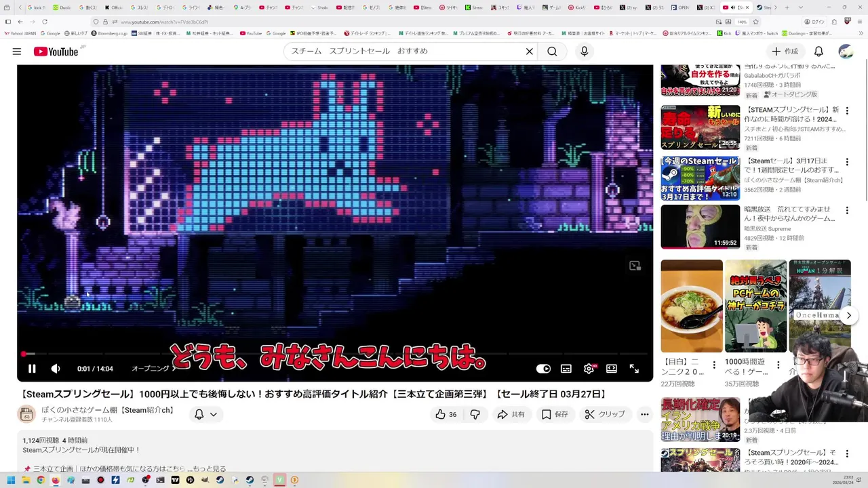Image resolution: width=868 pixels, height=488 pixels.
Task: Open 今週のSteamセール 13:10 thumbnail
Action: (701, 178)
